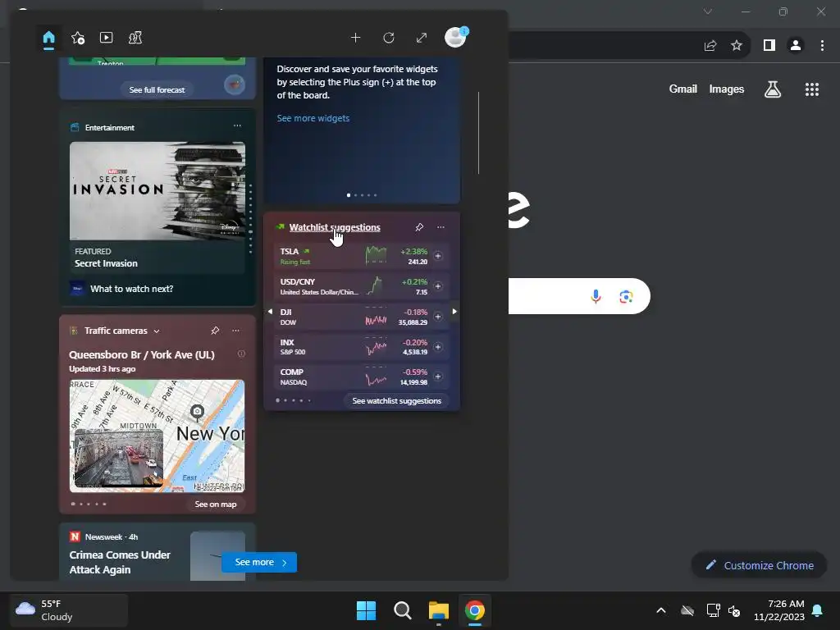840x630 pixels.
Task: Open notifications bell in taskbar
Action: 818,610
